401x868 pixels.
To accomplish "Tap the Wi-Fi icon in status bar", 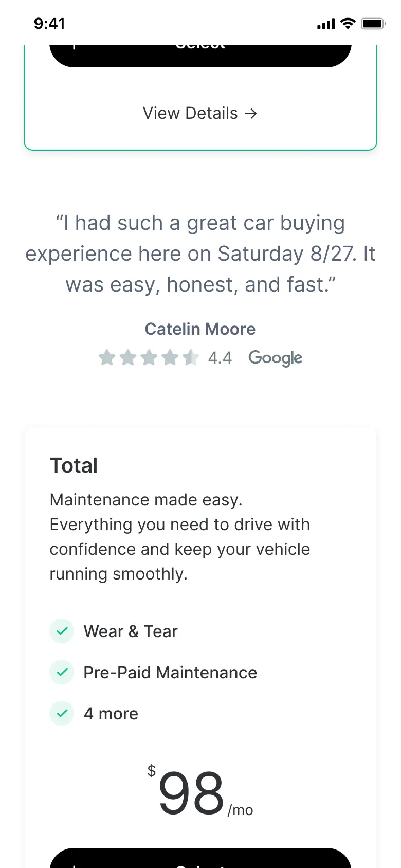I will [348, 23].
